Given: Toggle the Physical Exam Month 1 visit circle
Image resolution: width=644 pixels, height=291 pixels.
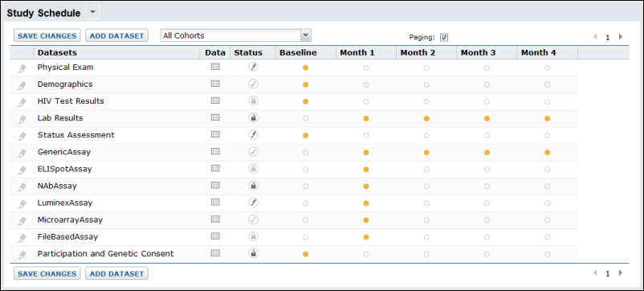Looking at the screenshot, I should click(x=366, y=68).
